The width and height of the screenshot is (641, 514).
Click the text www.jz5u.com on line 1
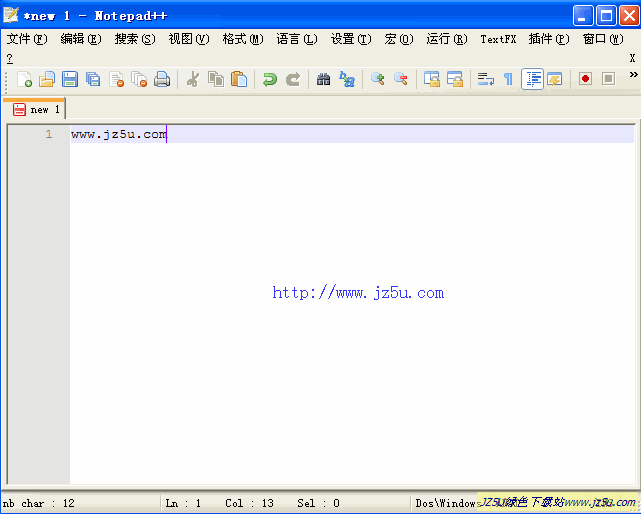click(x=119, y=134)
